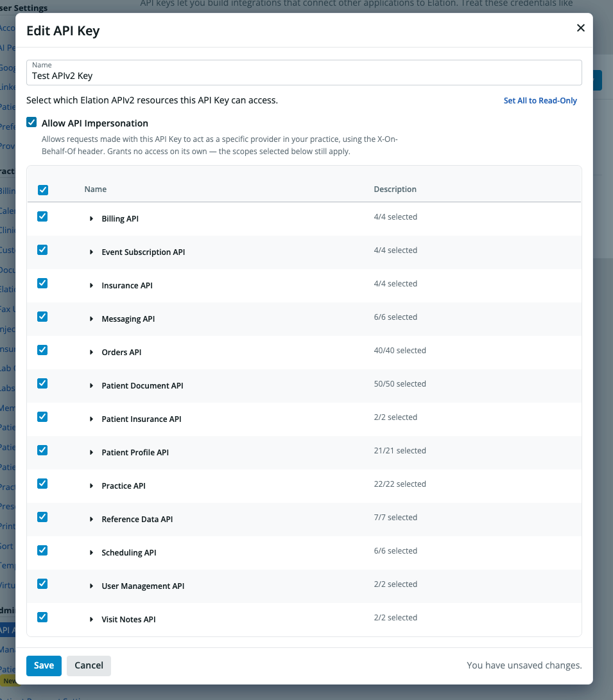Uncheck the User Management API checkbox
This screenshot has width=613, height=700.
[x=42, y=584]
